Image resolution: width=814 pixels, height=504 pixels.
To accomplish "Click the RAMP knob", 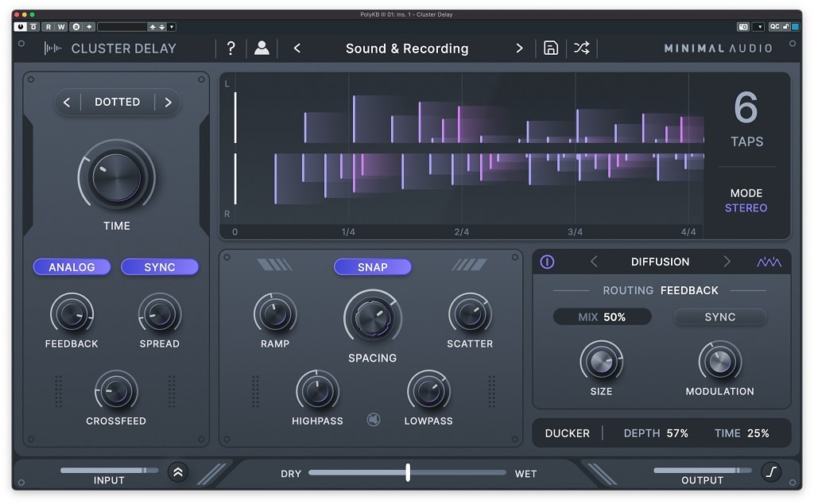I will pyautogui.click(x=274, y=313).
